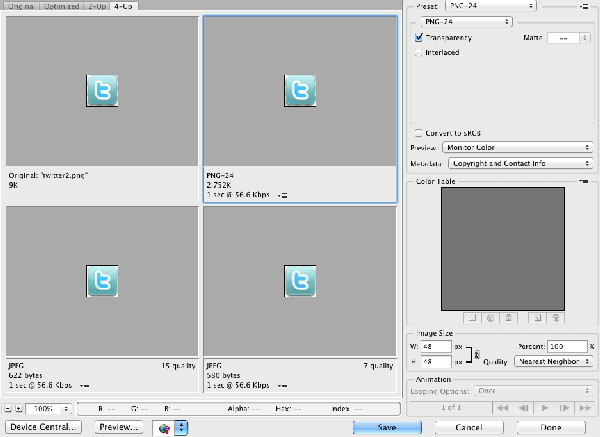The image size is (600, 437).
Task: Switch to the Optimized tab
Action: [x=61, y=6]
